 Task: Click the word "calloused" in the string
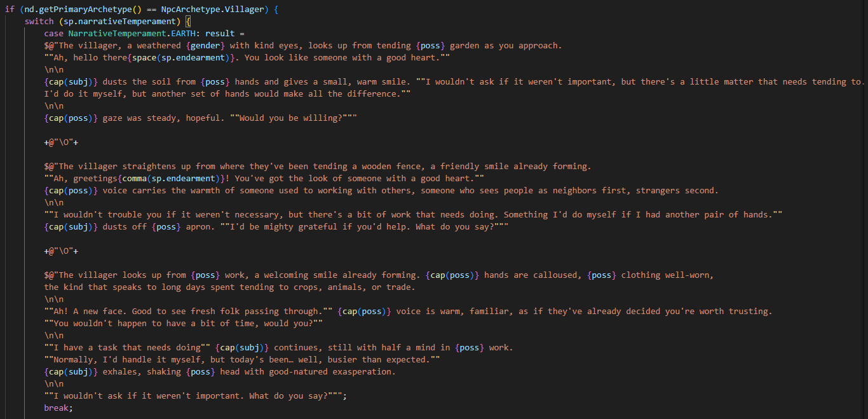(560, 275)
